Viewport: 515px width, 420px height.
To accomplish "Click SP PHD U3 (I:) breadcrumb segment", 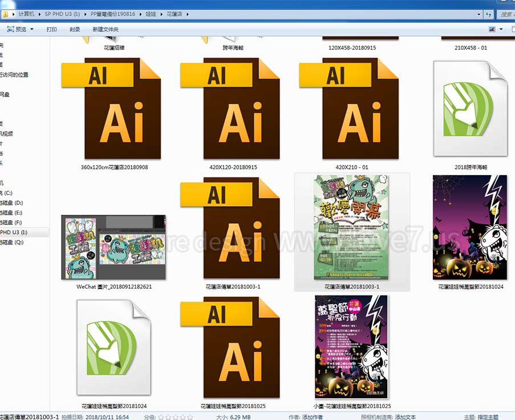I will click(x=62, y=14).
